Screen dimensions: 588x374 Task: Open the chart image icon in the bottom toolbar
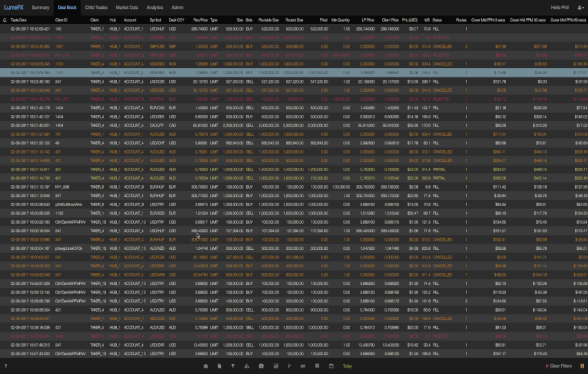tap(276, 366)
